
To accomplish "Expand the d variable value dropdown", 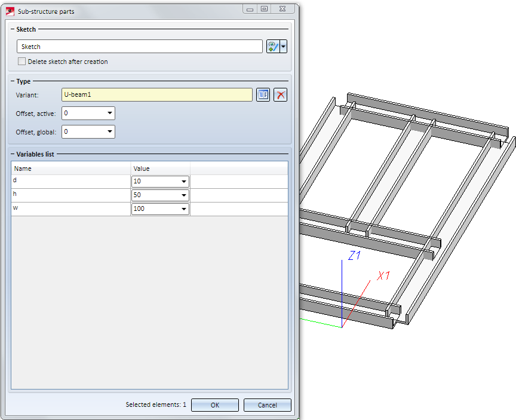I will (x=183, y=182).
